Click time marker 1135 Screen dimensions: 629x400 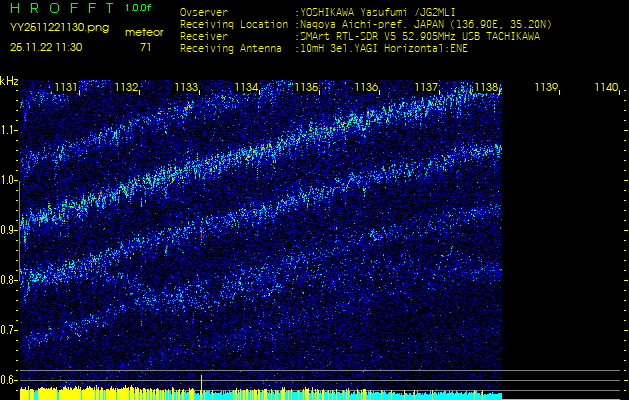pyautogui.click(x=306, y=87)
